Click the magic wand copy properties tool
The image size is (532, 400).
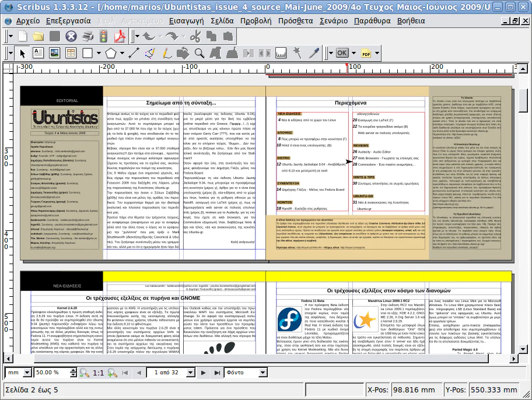click(x=297, y=53)
